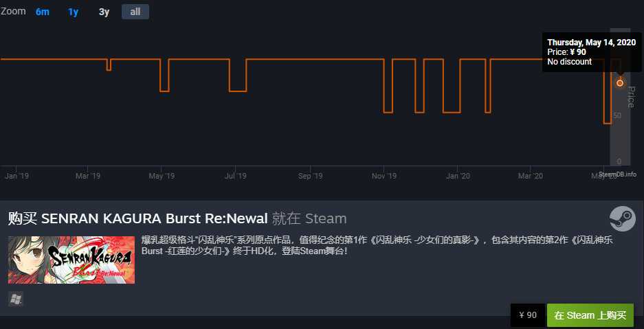
Task: Click the Windows platform icon
Action: [16, 299]
